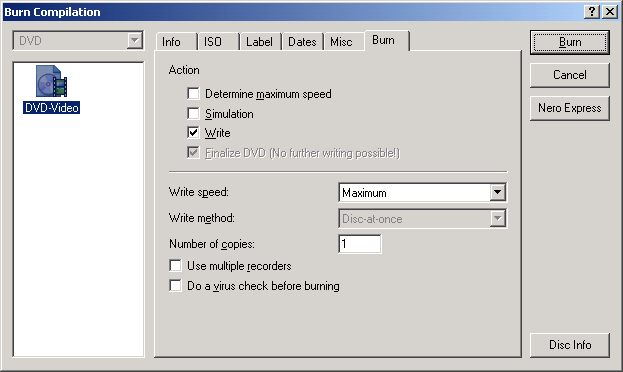Toggle the Simulation checkbox

coord(193,114)
